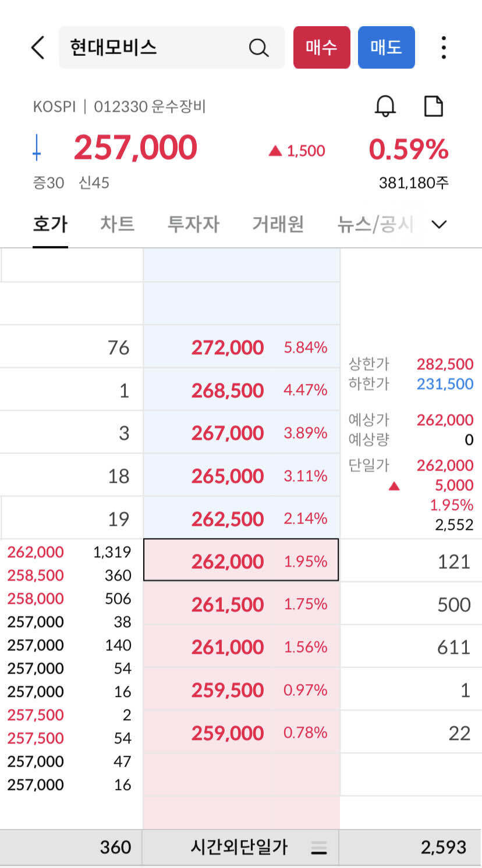Tap the sort icon beside 시간외단일가
This screenshot has width=482, height=868.
click(320, 848)
